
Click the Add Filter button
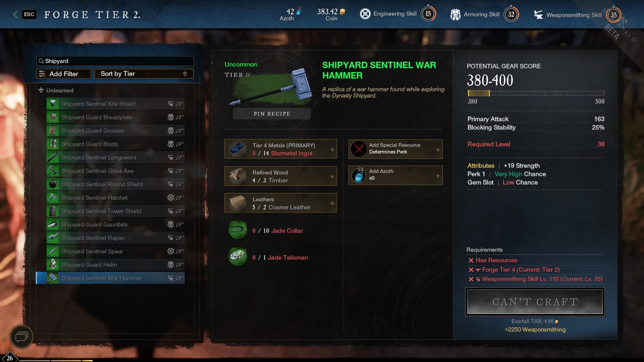coord(64,74)
